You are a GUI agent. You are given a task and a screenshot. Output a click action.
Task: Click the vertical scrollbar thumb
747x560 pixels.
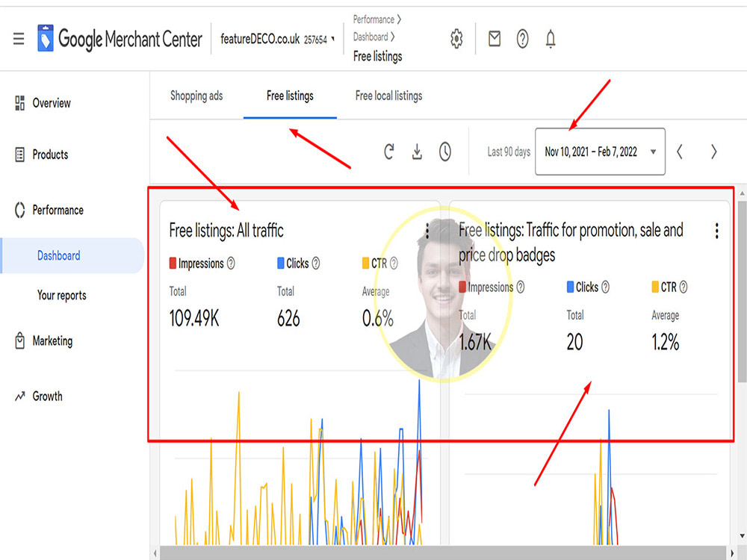(x=742, y=291)
